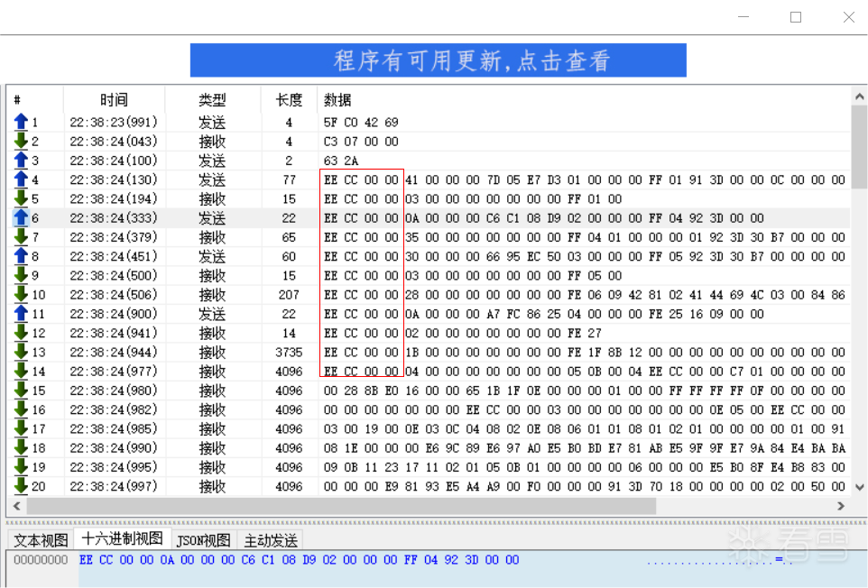Select time cell 22:38:24(333)
The height and width of the screenshot is (588, 868).
pyautogui.click(x=114, y=218)
